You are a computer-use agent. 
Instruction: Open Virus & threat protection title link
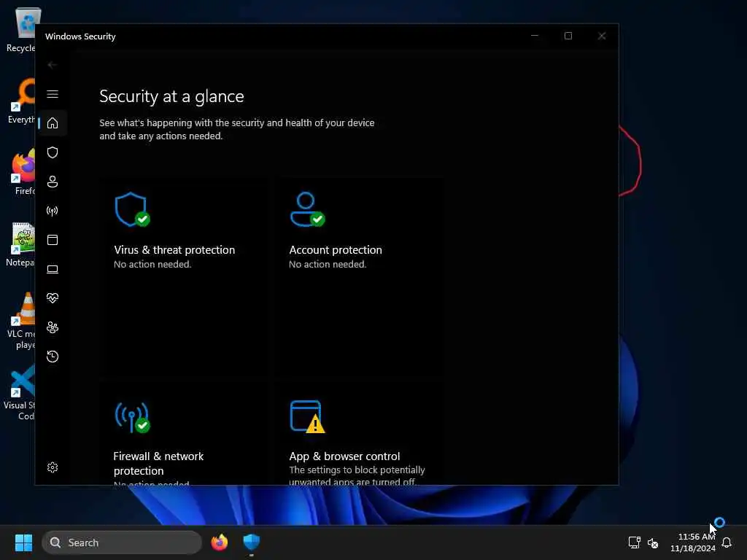click(x=174, y=250)
